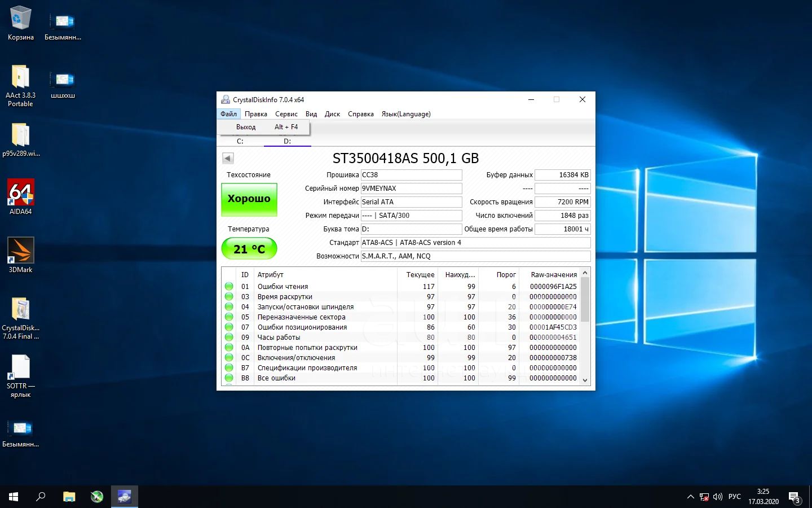This screenshot has height=508, width=812.
Task: Click the green globe taskbar icon
Action: click(96, 497)
